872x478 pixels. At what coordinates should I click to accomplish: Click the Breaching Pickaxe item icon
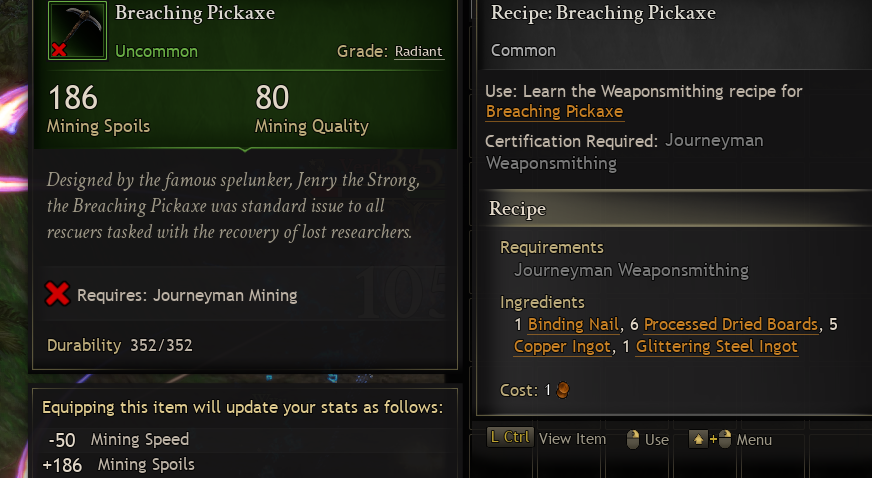coord(75,31)
